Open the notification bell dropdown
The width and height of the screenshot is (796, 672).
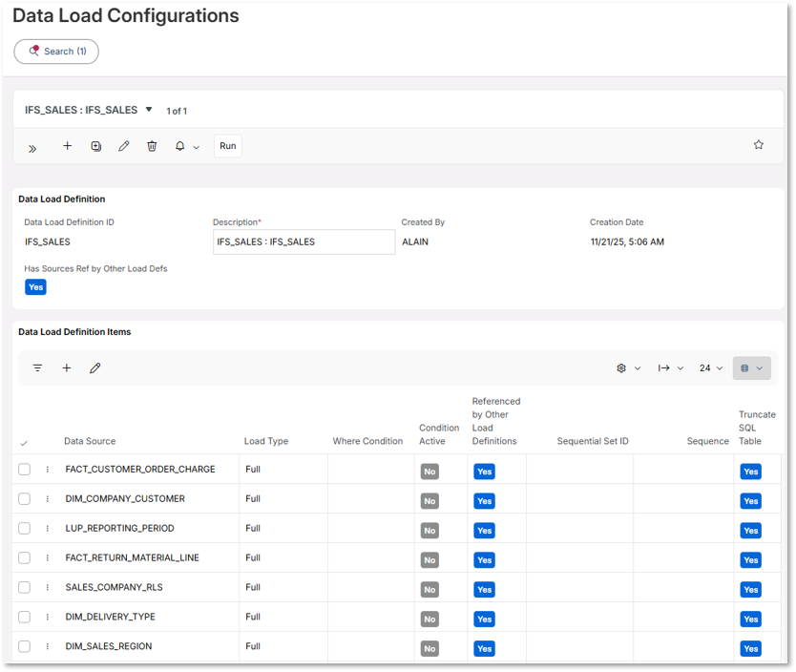(186, 147)
